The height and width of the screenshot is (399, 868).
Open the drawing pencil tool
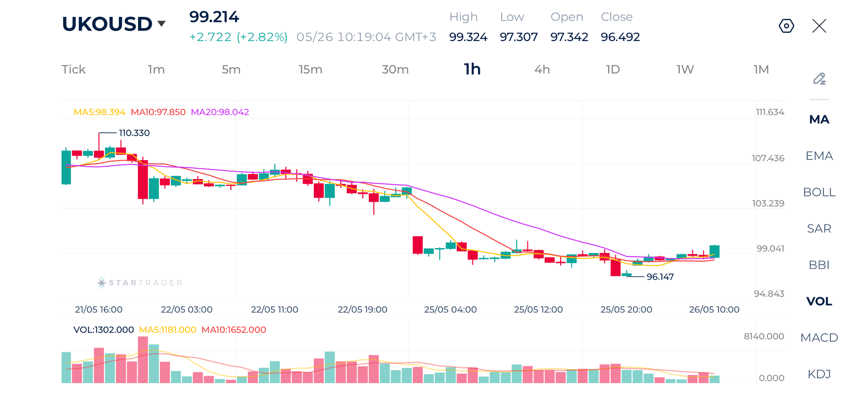point(819,79)
